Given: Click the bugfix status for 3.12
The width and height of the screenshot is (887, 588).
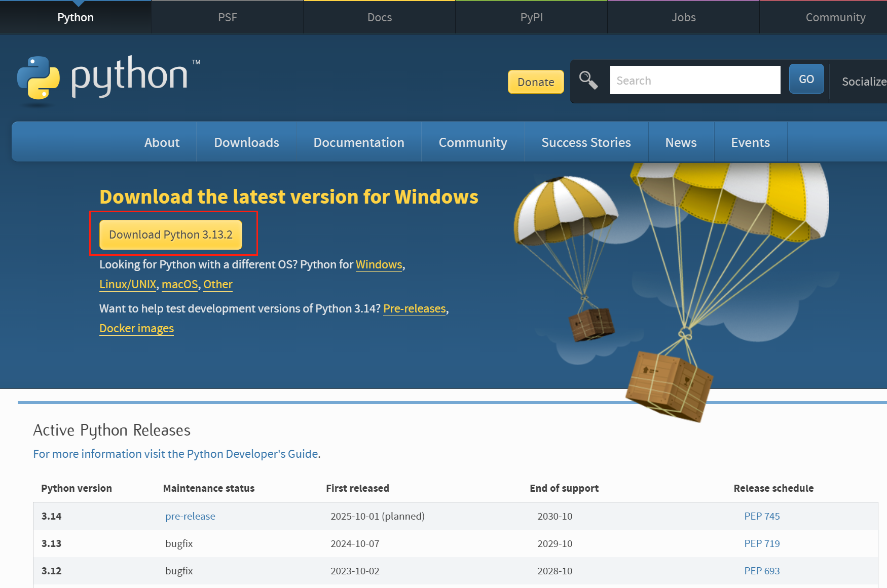Looking at the screenshot, I should click(x=179, y=571).
